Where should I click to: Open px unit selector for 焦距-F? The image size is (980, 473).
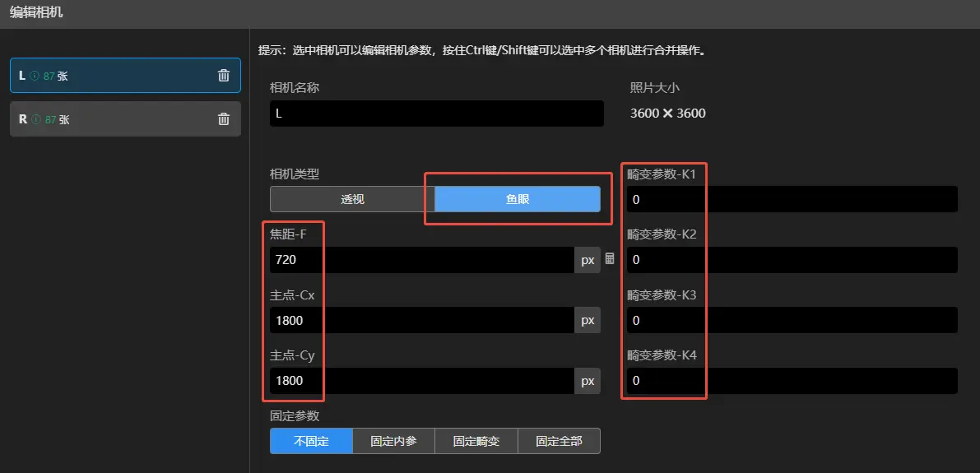(588, 260)
